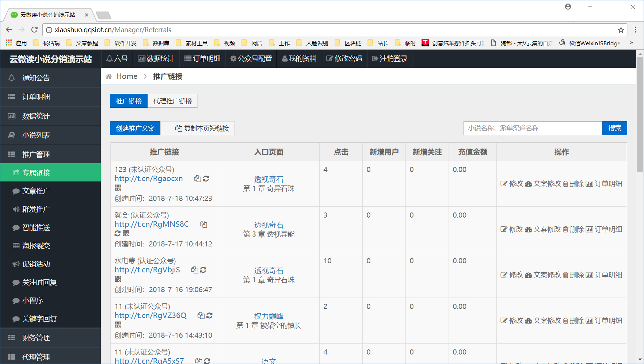
Task: Bookmark this page with the star icon
Action: pyautogui.click(x=621, y=30)
